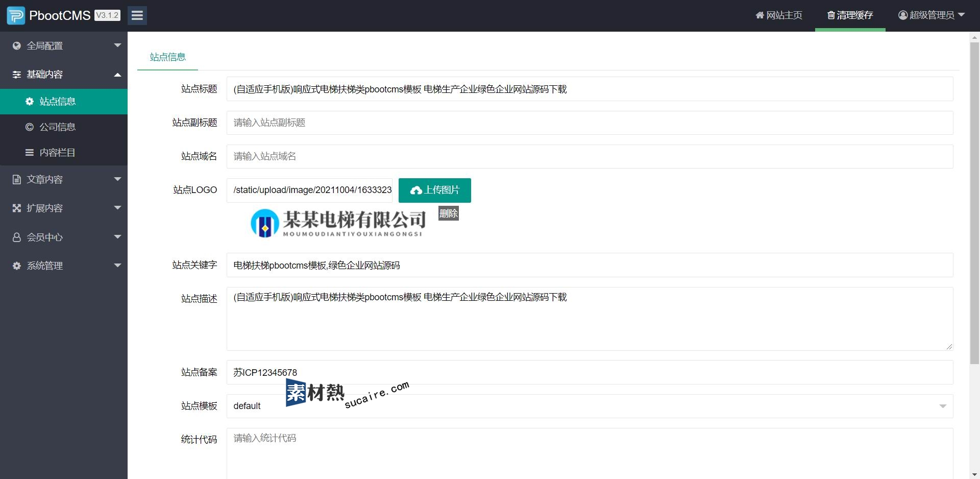Click the avatar icon beside 超级管理员
Image resolution: width=980 pixels, height=479 pixels.
tap(903, 15)
